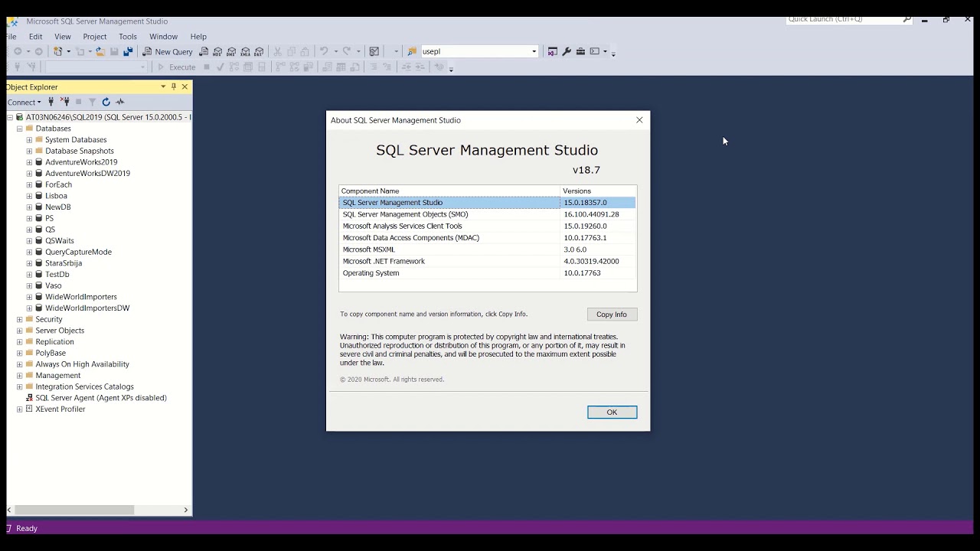The width and height of the screenshot is (980, 551).
Task: Pin the Object Explorer panel
Action: pos(174,86)
